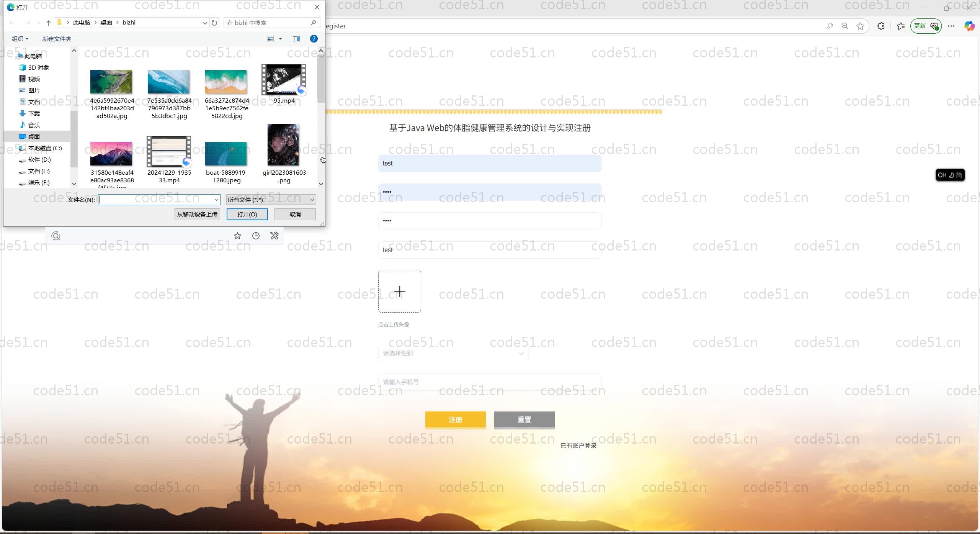This screenshot has width=980, height=534.
Task: Click the plus box to upload avatar
Action: 399,291
